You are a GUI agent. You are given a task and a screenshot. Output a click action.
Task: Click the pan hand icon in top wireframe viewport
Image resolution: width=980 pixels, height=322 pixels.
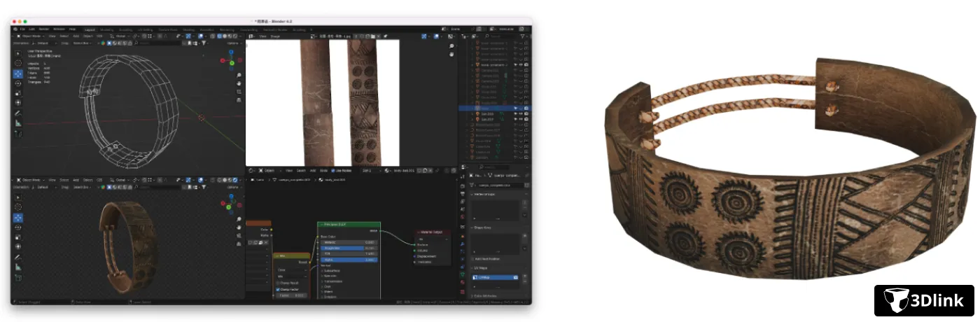(239, 83)
